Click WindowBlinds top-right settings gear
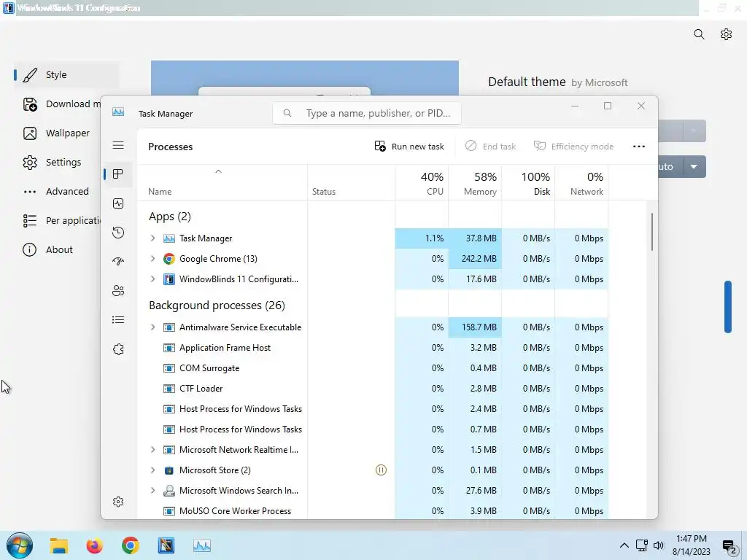Image resolution: width=747 pixels, height=560 pixels. pos(726,34)
